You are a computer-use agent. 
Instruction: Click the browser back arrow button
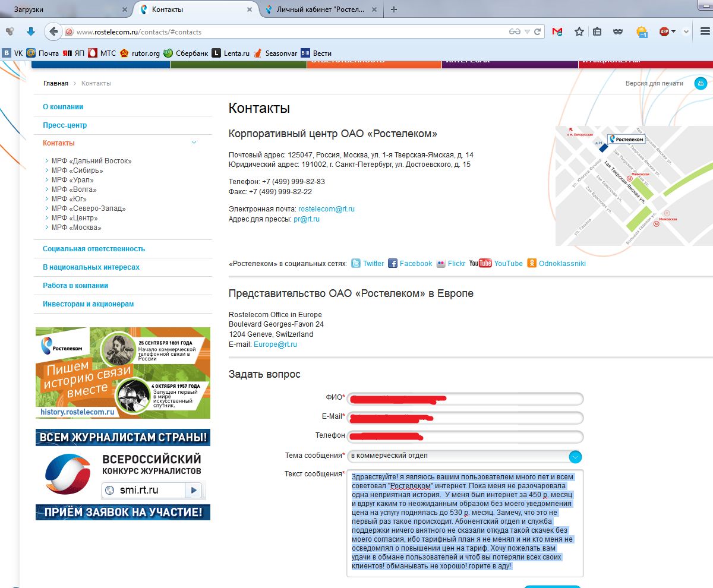[53, 31]
